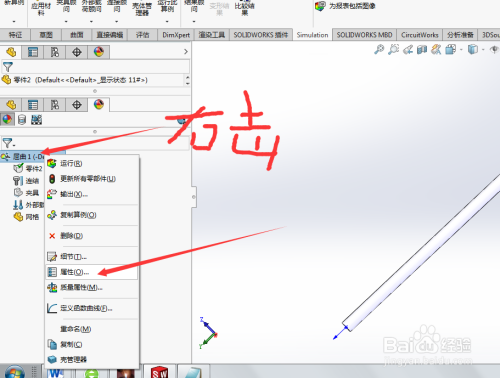Open FeatureManager tab in the upper panel
Screen dimensions: 500x378
click(x=11, y=52)
